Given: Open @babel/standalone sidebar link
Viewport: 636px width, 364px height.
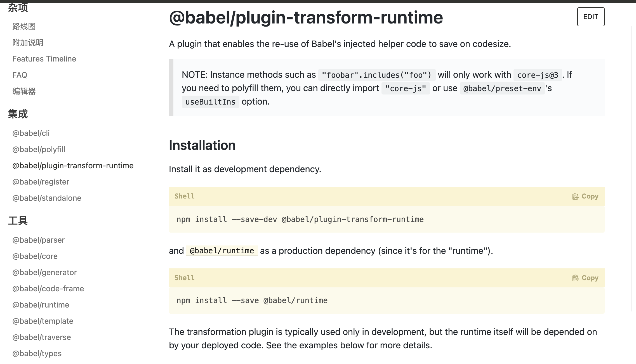Looking at the screenshot, I should 47,198.
